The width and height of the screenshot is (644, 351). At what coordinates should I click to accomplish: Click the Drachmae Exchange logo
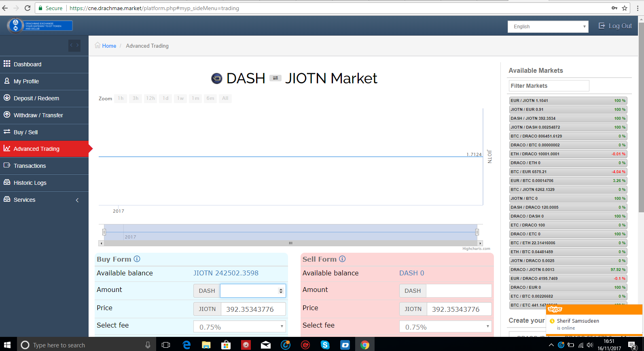pyautogui.click(x=40, y=25)
